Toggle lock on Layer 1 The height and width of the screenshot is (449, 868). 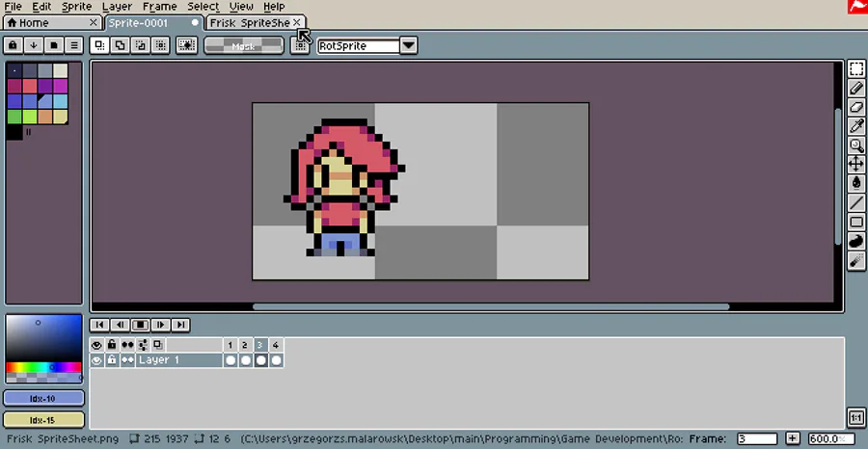(x=112, y=360)
